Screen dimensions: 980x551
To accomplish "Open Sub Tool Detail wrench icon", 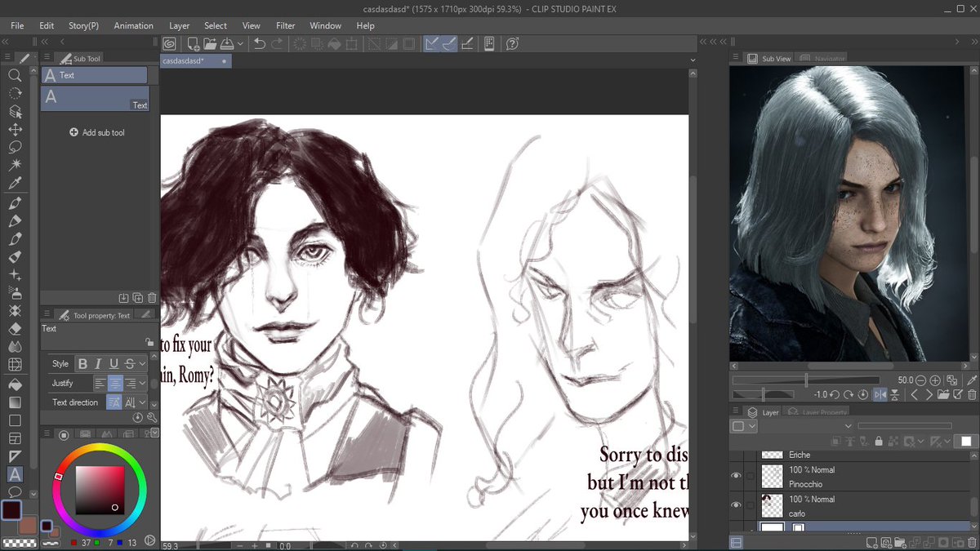I will [x=152, y=418].
